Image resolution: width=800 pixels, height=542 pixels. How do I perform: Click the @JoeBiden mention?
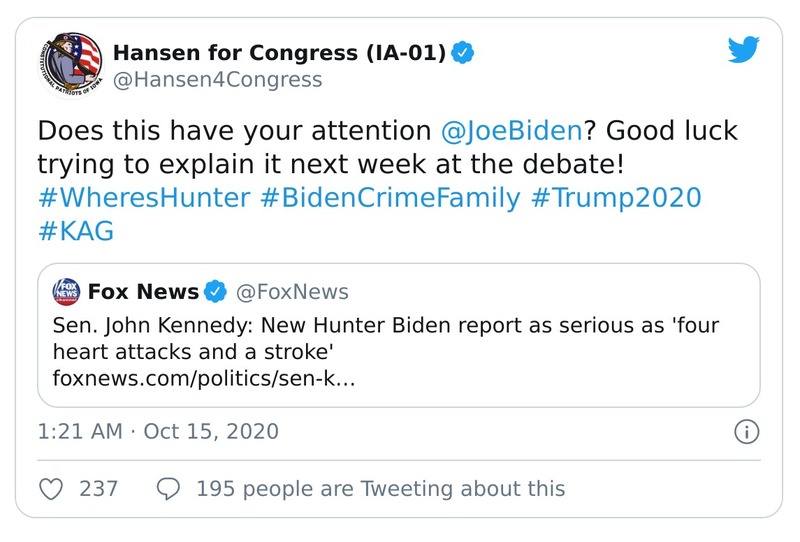(509, 130)
